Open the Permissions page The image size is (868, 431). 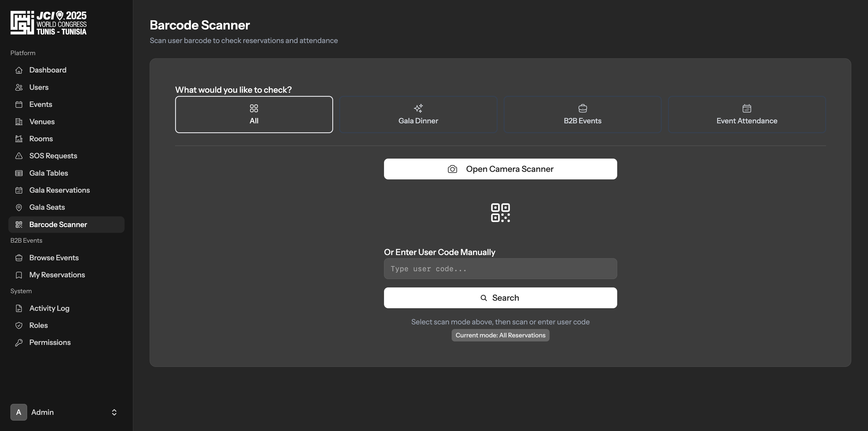coord(66,343)
